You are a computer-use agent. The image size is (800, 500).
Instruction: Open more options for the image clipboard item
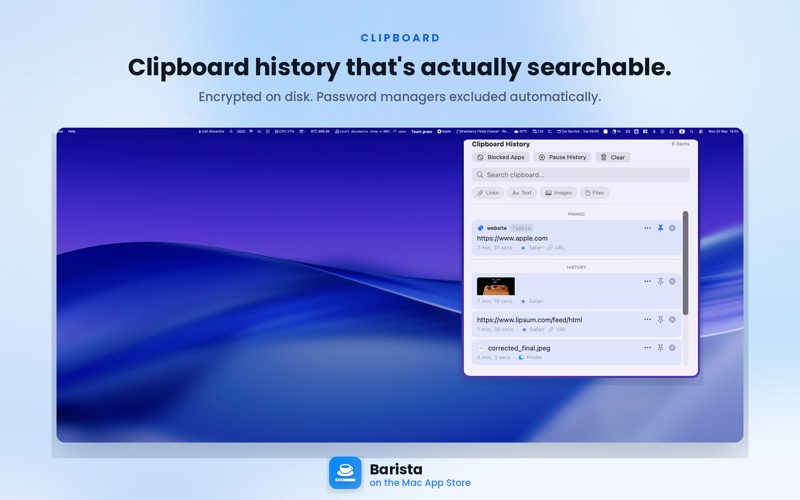(647, 281)
